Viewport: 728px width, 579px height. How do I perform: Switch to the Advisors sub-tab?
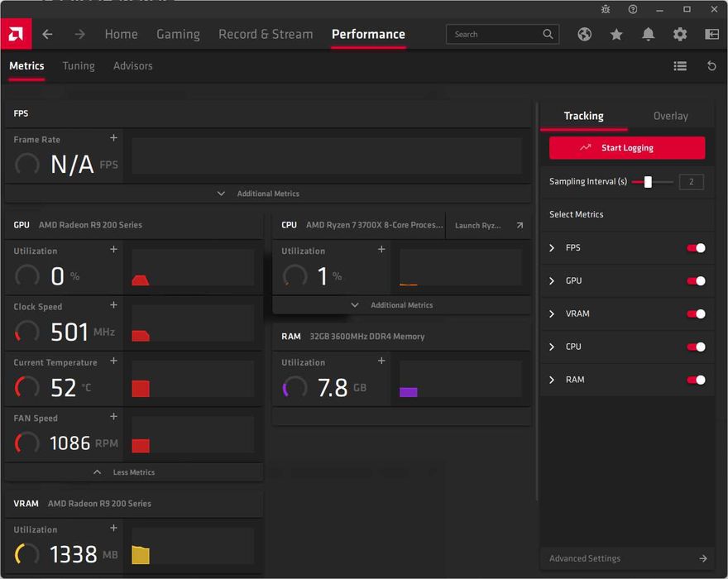(133, 66)
